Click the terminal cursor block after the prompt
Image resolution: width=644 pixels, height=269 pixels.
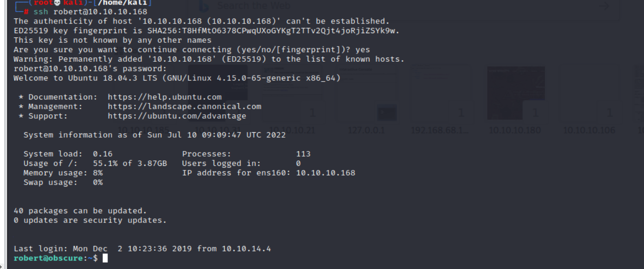[105, 258]
